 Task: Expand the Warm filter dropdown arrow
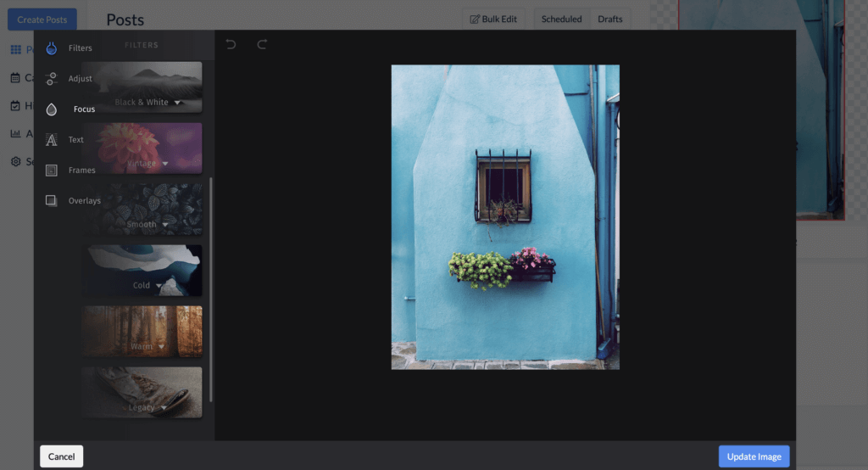pyautogui.click(x=161, y=347)
